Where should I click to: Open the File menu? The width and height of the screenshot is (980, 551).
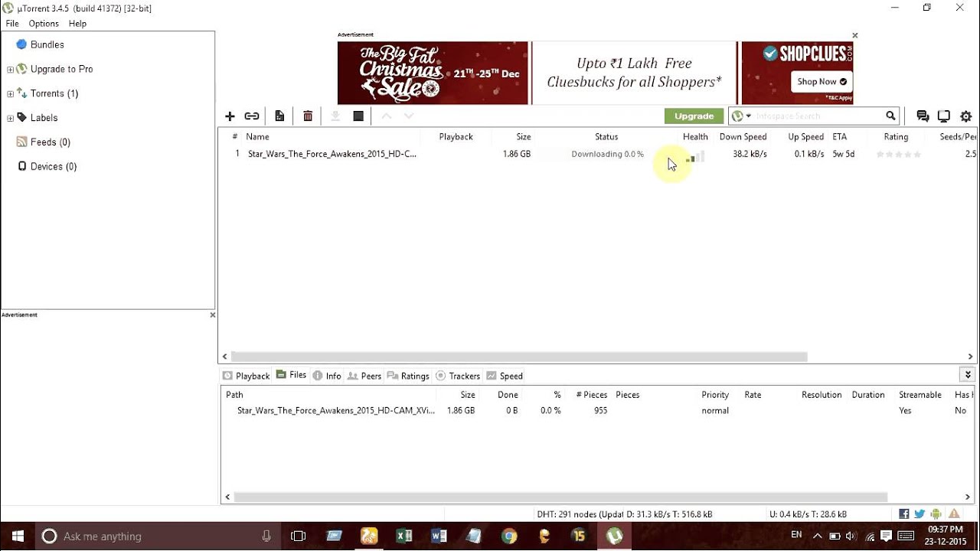(12, 24)
